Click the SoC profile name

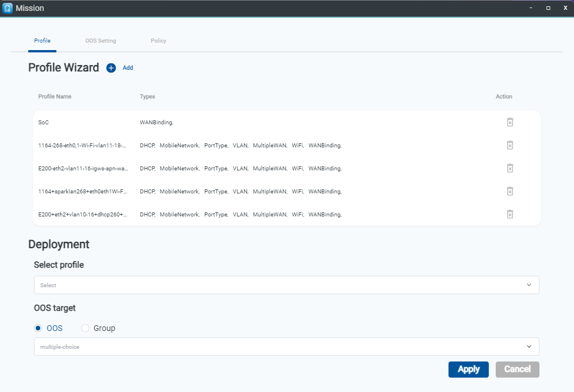pos(44,122)
